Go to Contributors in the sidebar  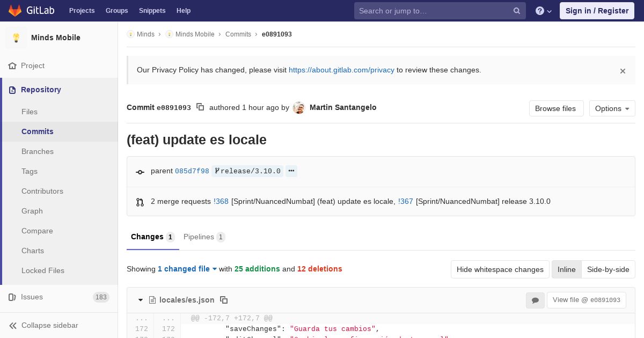(42, 191)
